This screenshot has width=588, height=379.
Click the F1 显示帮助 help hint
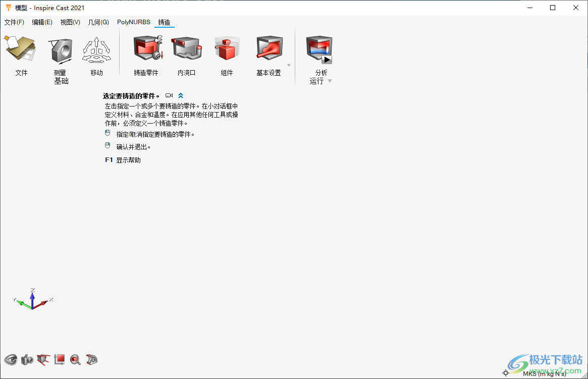coord(123,160)
